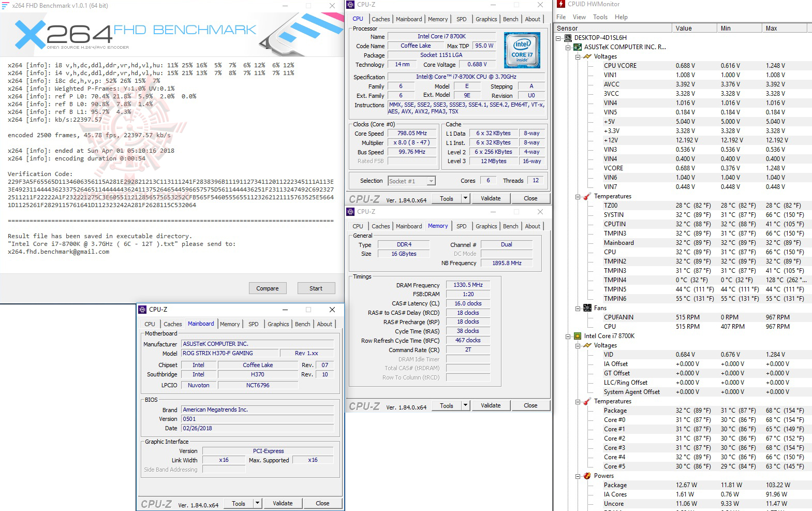Click the CPUID HWMonitor title bar icon
This screenshot has height=511, width=812.
click(560, 4)
